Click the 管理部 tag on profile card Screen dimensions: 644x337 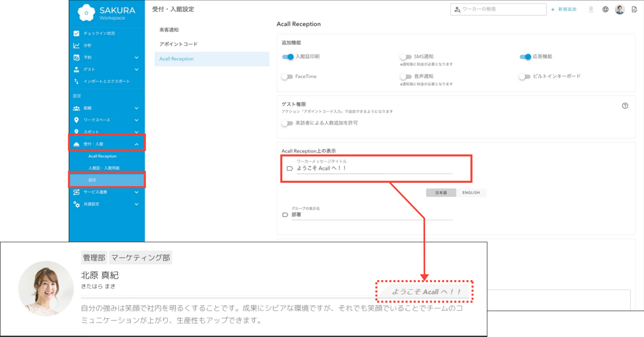pyautogui.click(x=94, y=258)
